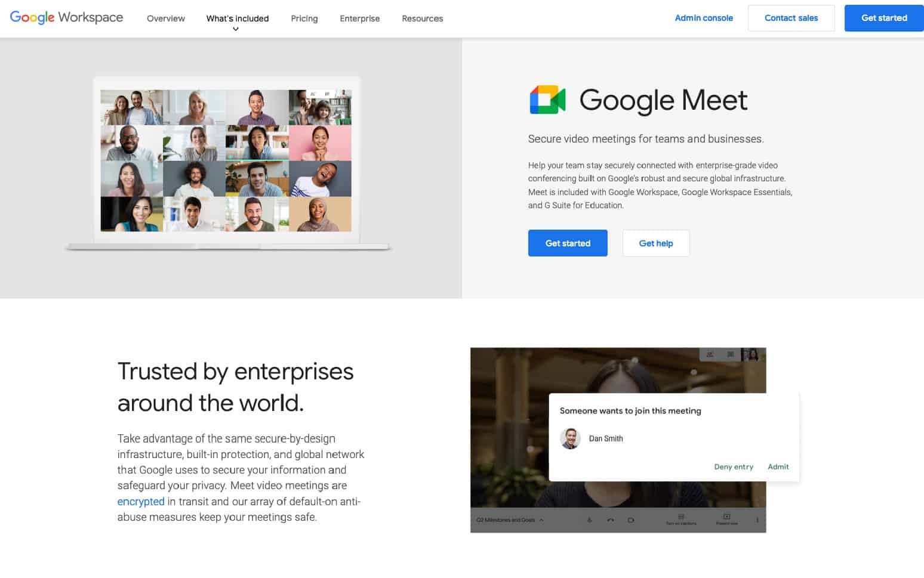Screen dimensions: 924x578
Task: Click the Google Meet camera logo
Action: pyautogui.click(x=547, y=100)
